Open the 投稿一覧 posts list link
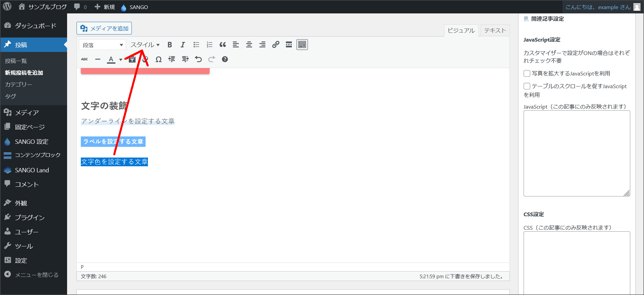The image size is (644, 295). [x=16, y=61]
